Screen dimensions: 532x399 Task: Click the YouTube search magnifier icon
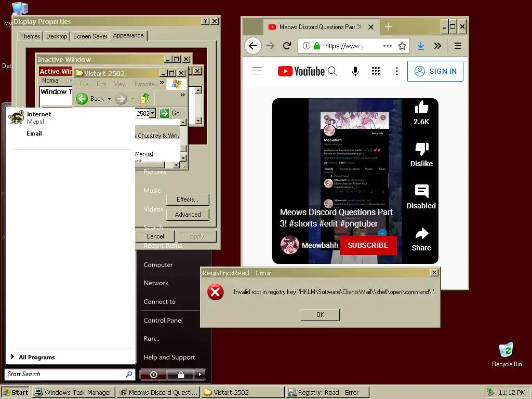[332, 71]
